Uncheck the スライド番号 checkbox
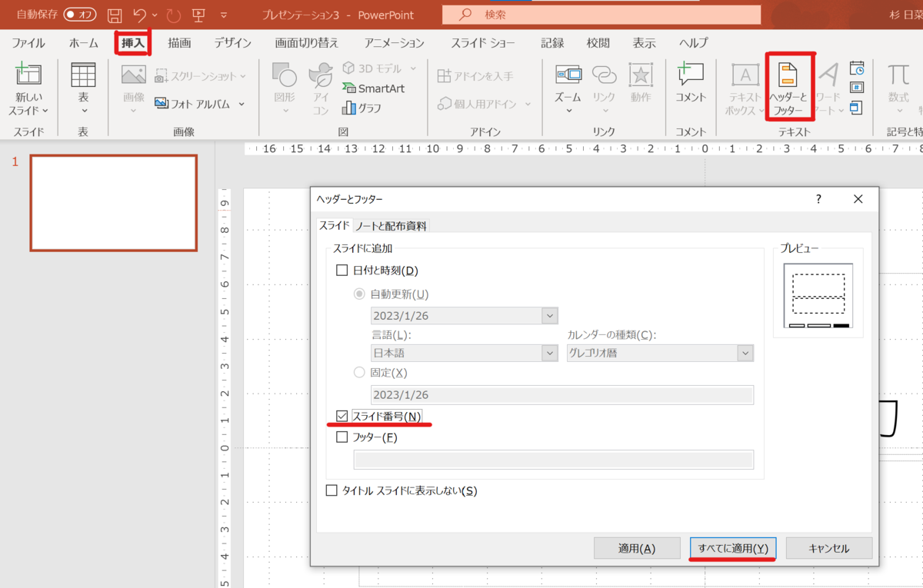 point(342,417)
